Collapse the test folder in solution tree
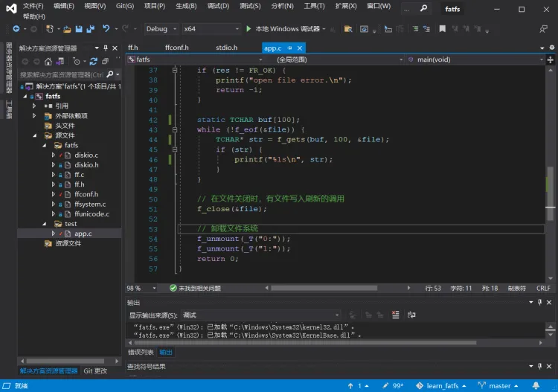The height and width of the screenshot is (392, 558). (45, 224)
